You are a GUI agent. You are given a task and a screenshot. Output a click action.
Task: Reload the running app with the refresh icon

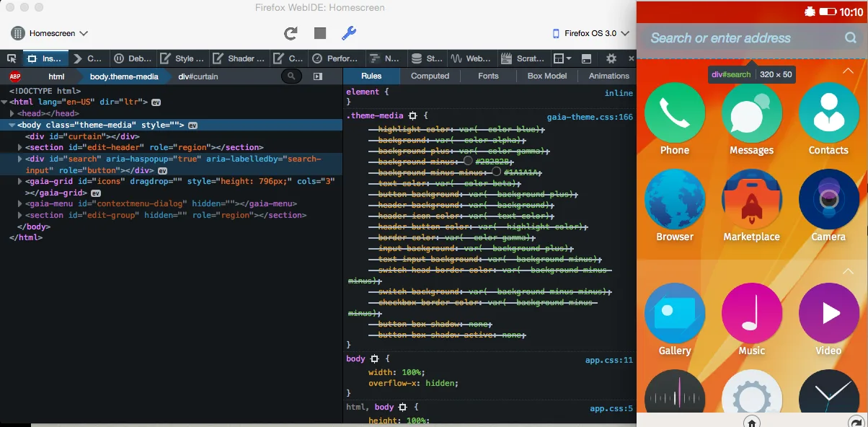(291, 33)
